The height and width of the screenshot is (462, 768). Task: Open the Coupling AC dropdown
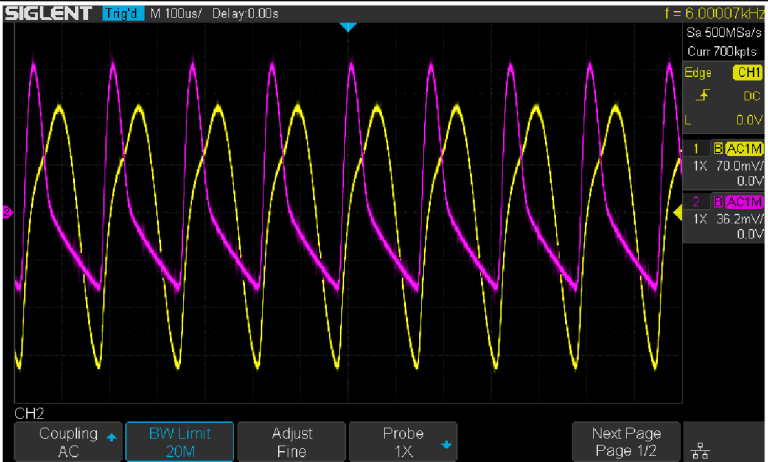(x=68, y=441)
